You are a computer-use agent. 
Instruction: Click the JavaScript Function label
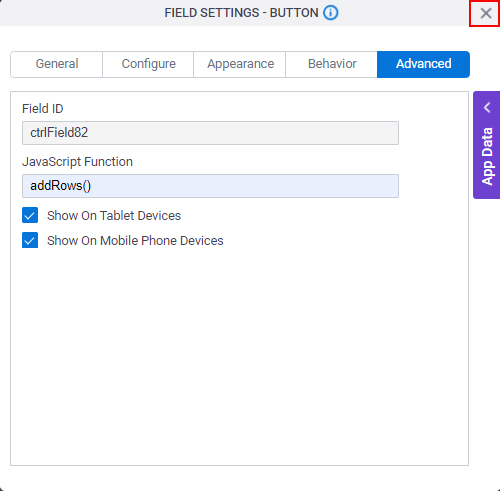(77, 162)
